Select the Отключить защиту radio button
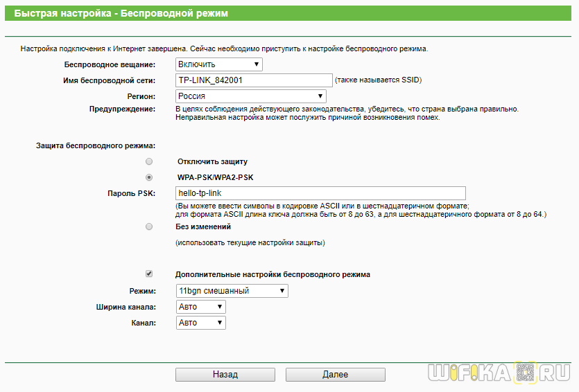The height and width of the screenshot is (392, 579). [x=149, y=161]
